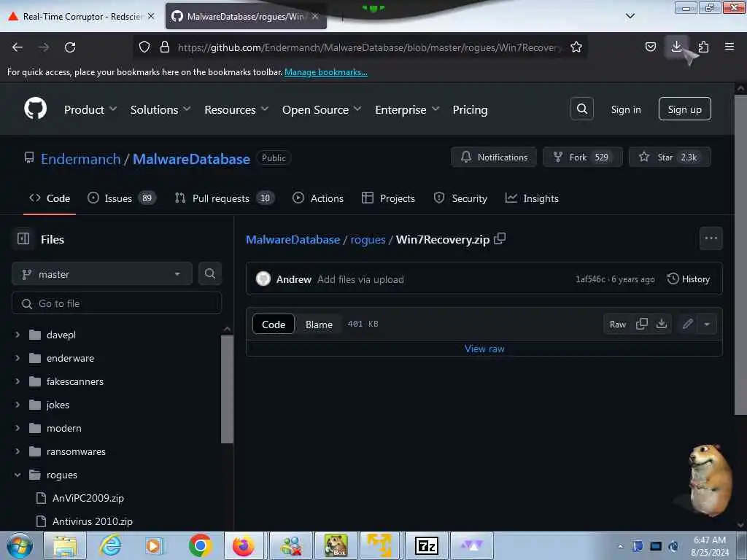Expand the Product menu
747x560 pixels.
coord(90,109)
